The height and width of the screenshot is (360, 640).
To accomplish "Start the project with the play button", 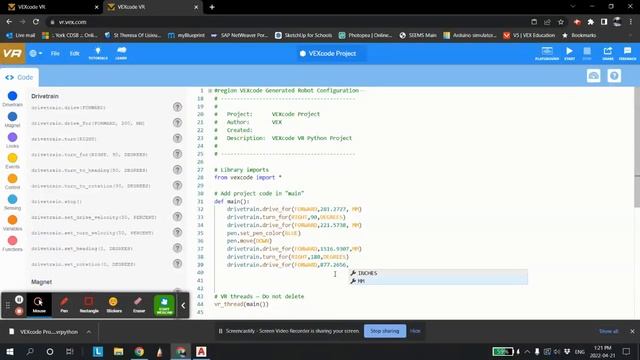I will click(569, 53).
